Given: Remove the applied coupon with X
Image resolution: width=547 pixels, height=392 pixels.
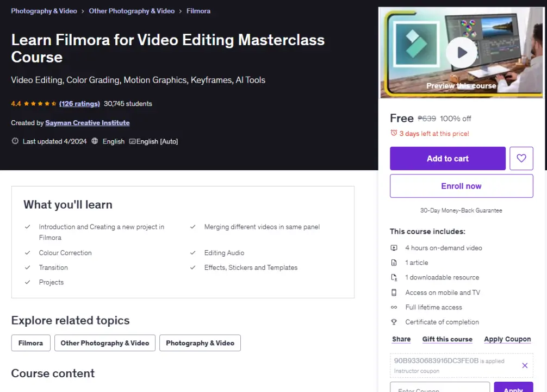Looking at the screenshot, I should coord(525,365).
